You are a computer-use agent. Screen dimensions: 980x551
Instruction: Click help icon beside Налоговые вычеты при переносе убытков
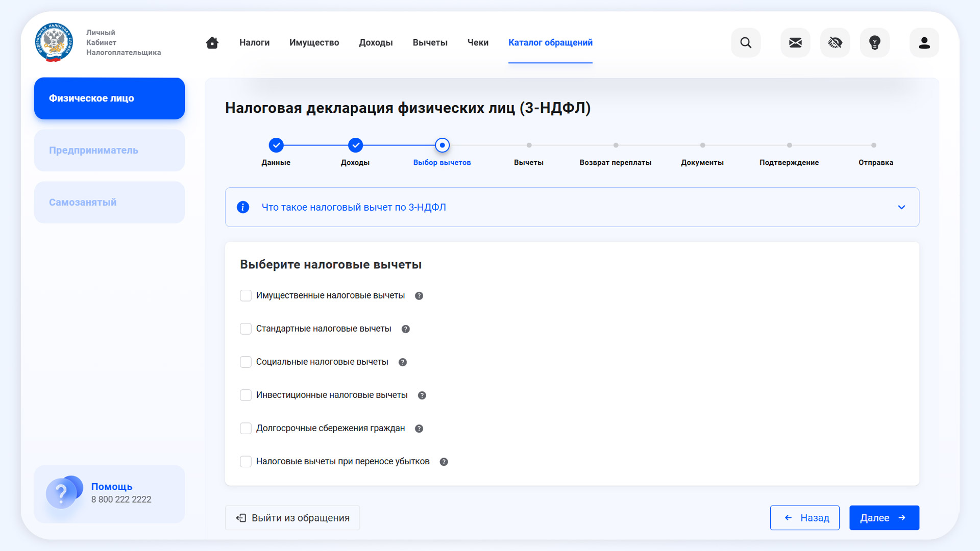(x=444, y=462)
